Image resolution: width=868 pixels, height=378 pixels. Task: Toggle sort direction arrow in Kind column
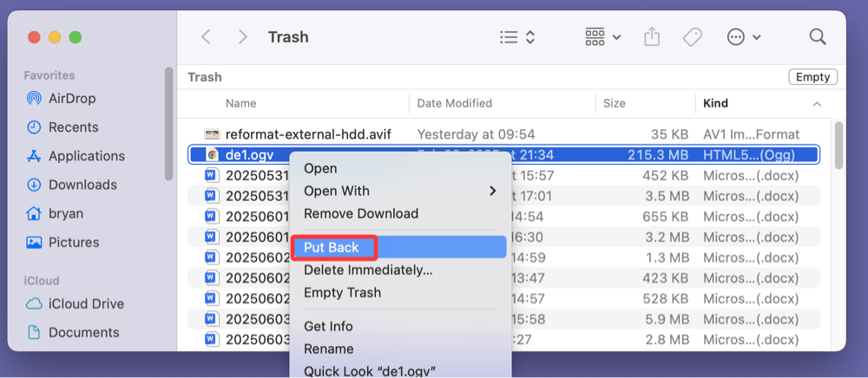pos(817,104)
